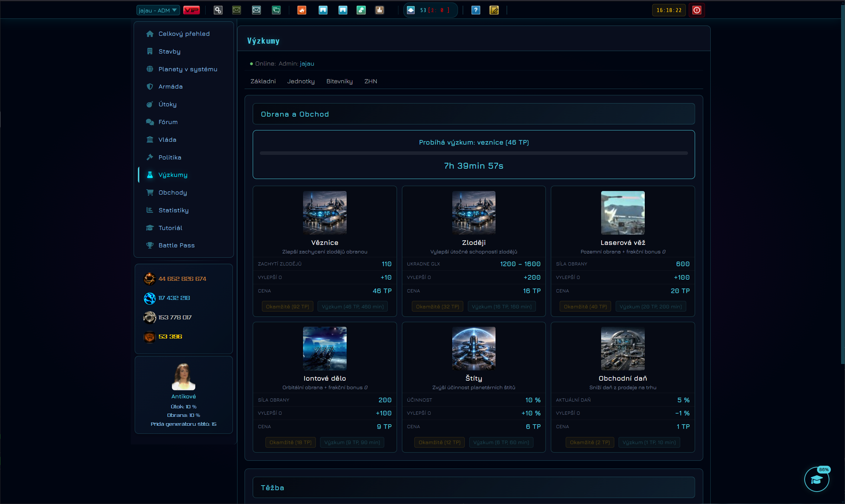Click the red power logout icon
Viewport: 845px width, 504px height.
click(696, 10)
